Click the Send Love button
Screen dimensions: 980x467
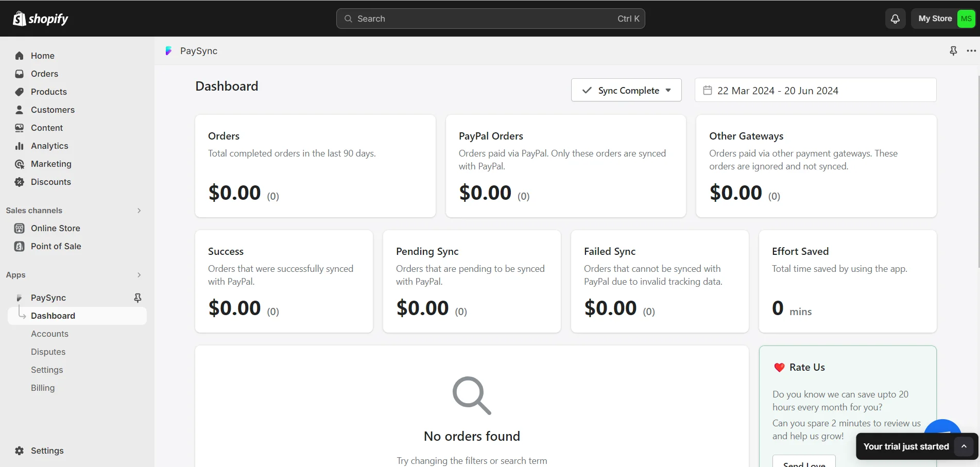[803, 463]
